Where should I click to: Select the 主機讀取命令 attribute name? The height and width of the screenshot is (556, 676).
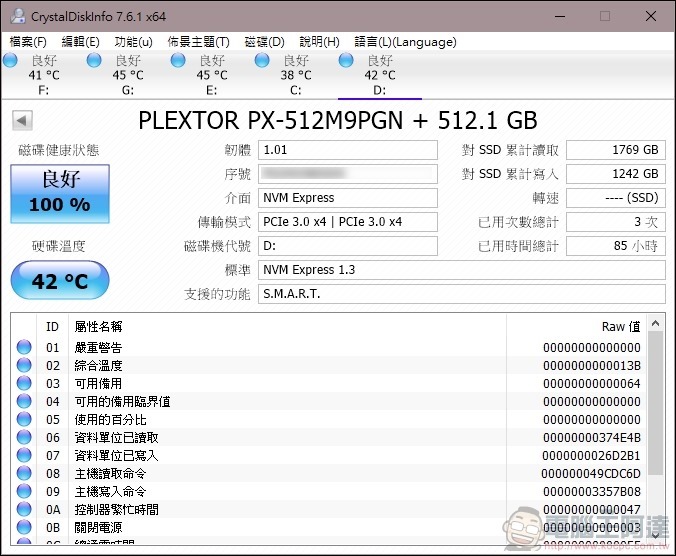[x=110, y=474]
